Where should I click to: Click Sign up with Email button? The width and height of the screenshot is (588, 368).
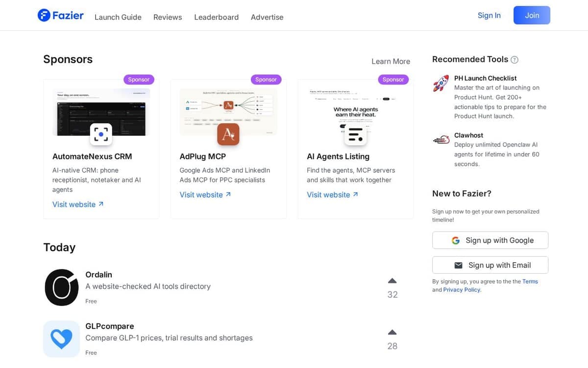(x=490, y=265)
